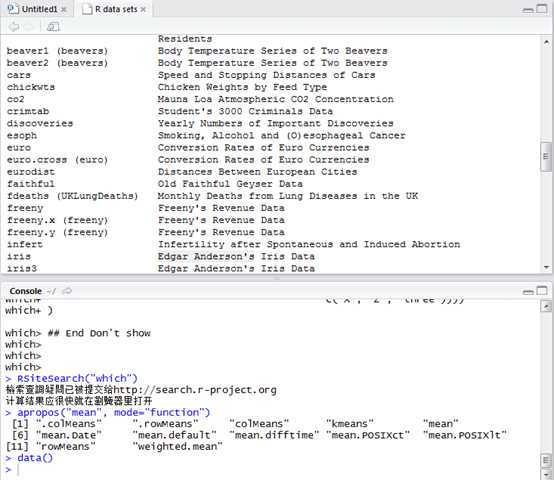Click the "mean.difftime" result in the console
This screenshot has width=554, height=480.
pyautogui.click(x=274, y=435)
